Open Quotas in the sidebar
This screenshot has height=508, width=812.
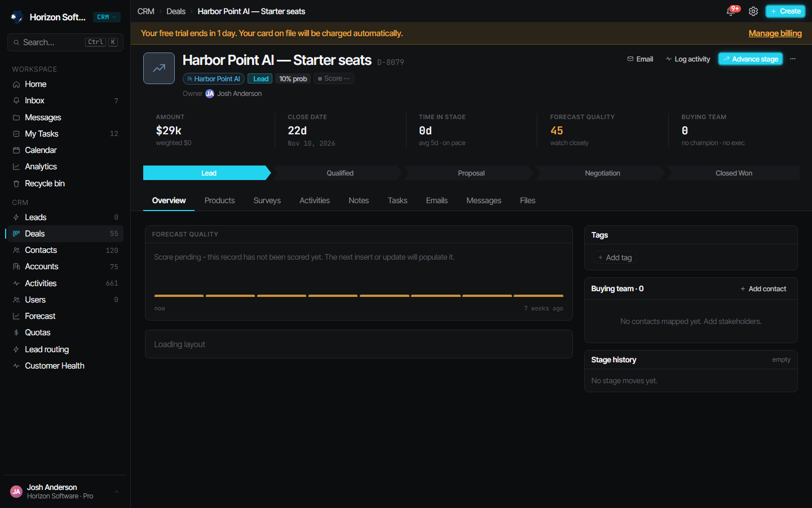point(65,332)
